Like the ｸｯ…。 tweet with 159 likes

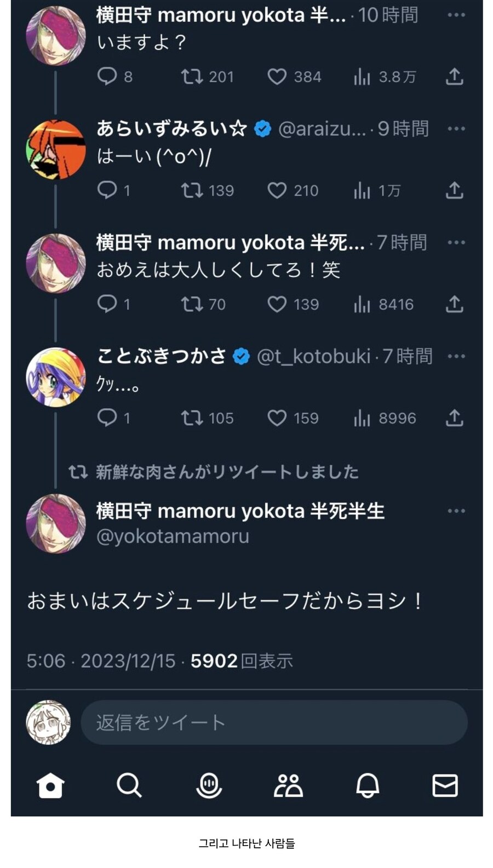(x=277, y=418)
